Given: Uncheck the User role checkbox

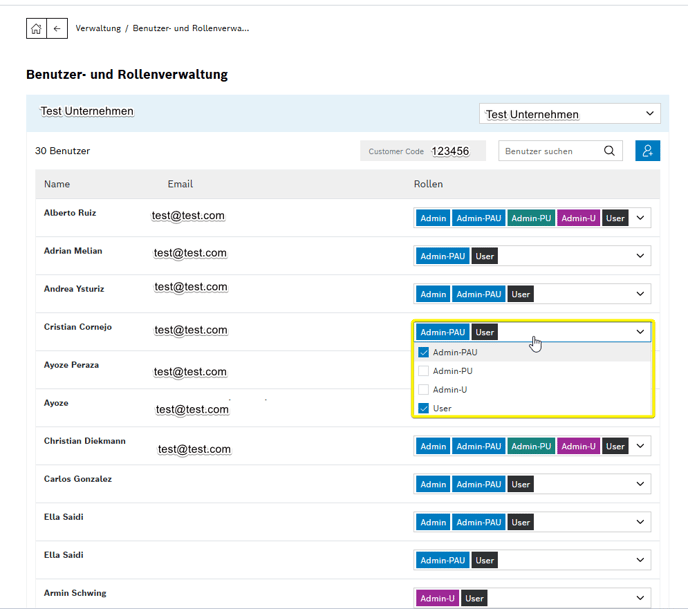Looking at the screenshot, I should coord(424,408).
